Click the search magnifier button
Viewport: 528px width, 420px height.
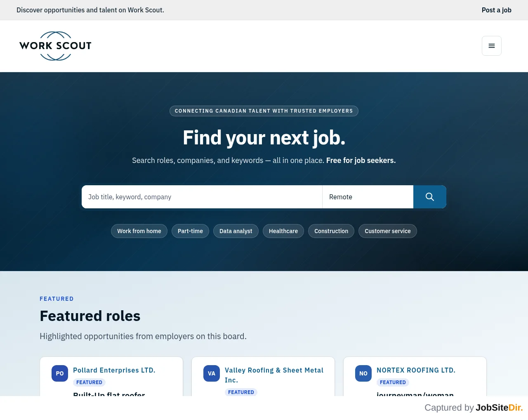(430, 197)
